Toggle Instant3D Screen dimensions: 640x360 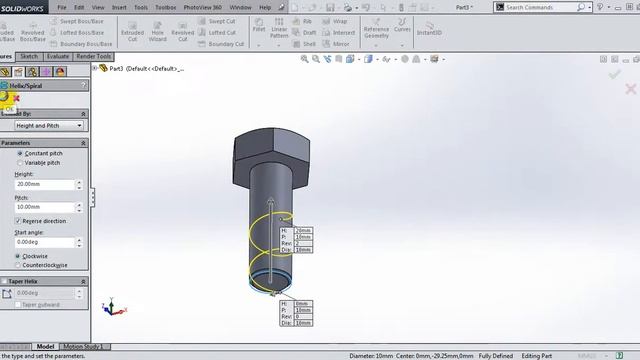pyautogui.click(x=429, y=29)
